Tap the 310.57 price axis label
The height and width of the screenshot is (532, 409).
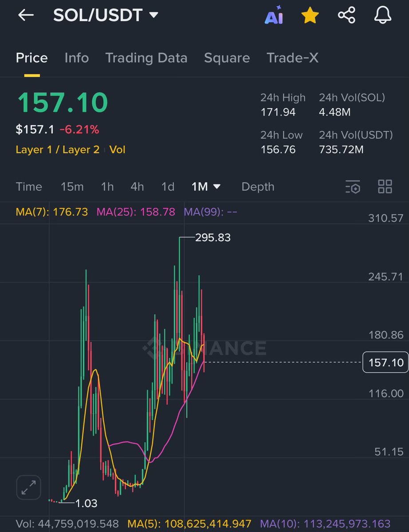click(385, 218)
